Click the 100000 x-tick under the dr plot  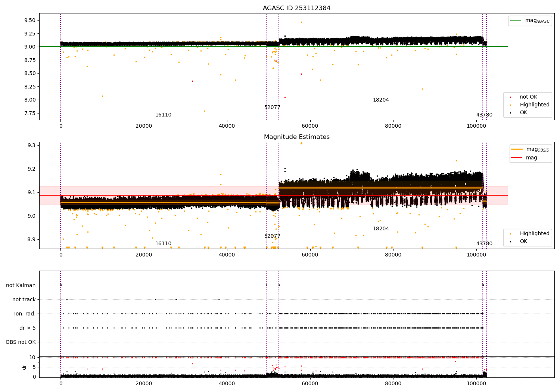476,384
